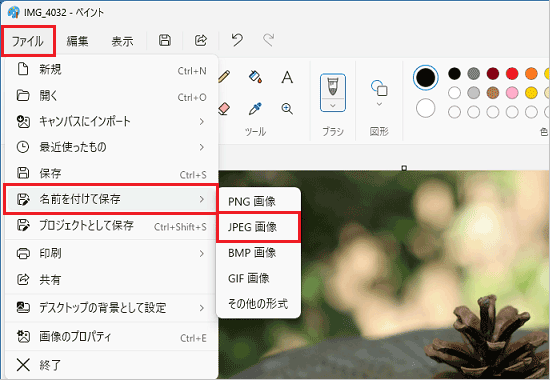Click the recent clock icon
This screenshot has height=380, width=550.
[x=23, y=147]
